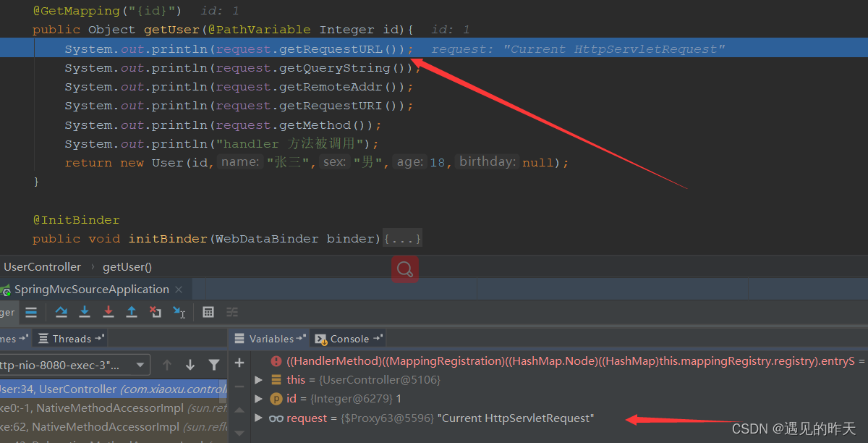Click the @GetMapping("{id}") annotation
The height and width of the screenshot is (443, 868).
pyautogui.click(x=107, y=11)
